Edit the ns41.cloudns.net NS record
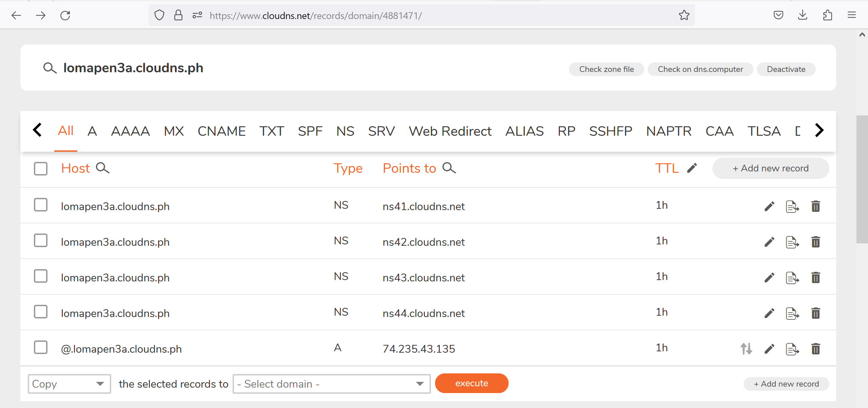 [x=769, y=206]
